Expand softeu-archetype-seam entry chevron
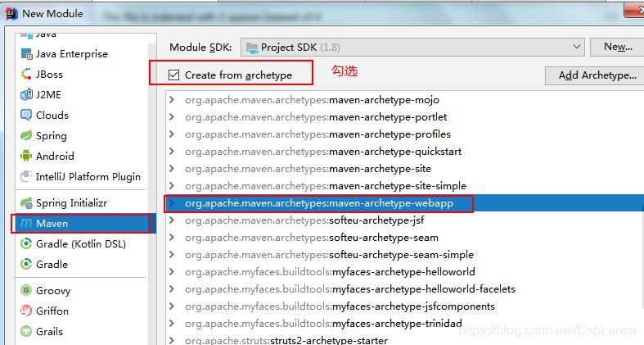 pyautogui.click(x=172, y=238)
